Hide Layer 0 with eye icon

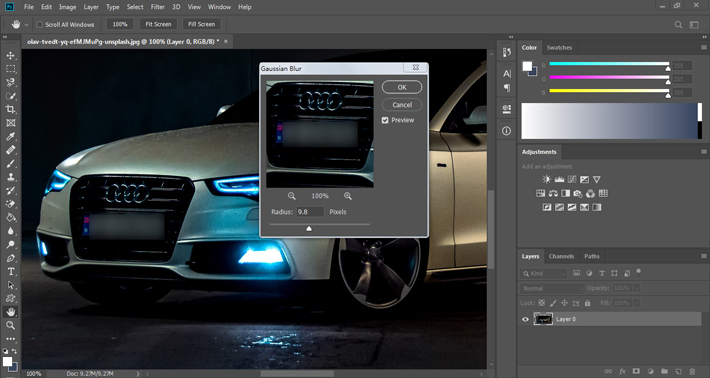pos(525,319)
